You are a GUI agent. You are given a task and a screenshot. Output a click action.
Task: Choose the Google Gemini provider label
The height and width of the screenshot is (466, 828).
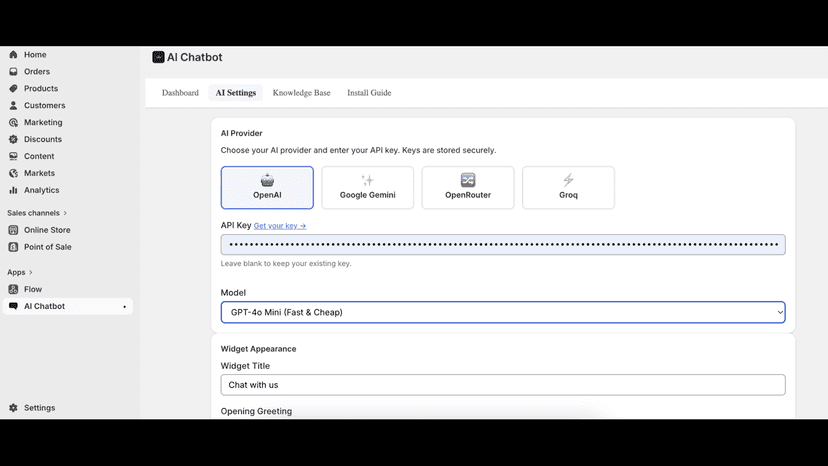point(368,195)
